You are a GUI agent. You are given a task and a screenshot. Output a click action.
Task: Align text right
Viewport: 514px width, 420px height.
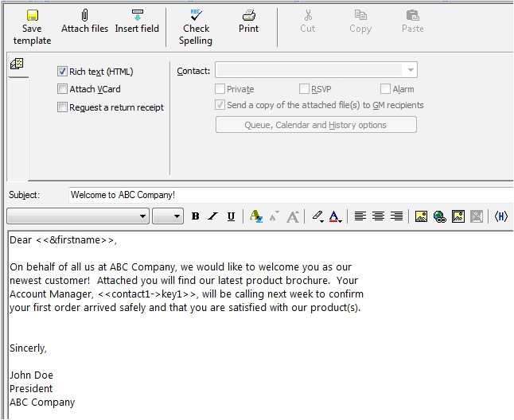coord(397,216)
